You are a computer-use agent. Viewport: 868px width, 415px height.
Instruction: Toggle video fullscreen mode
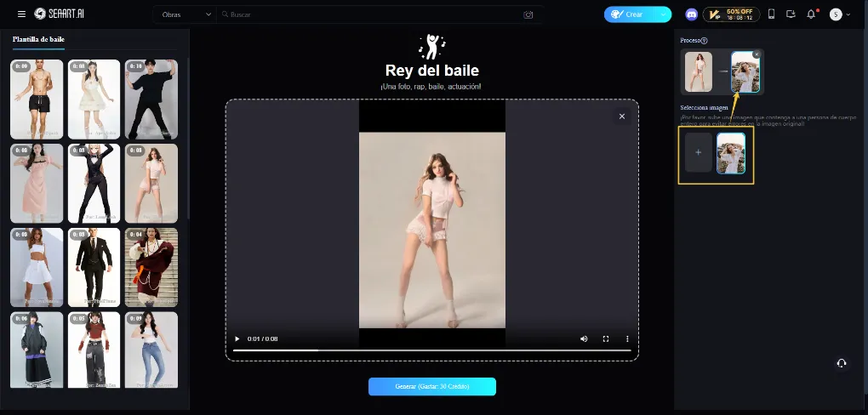(606, 338)
